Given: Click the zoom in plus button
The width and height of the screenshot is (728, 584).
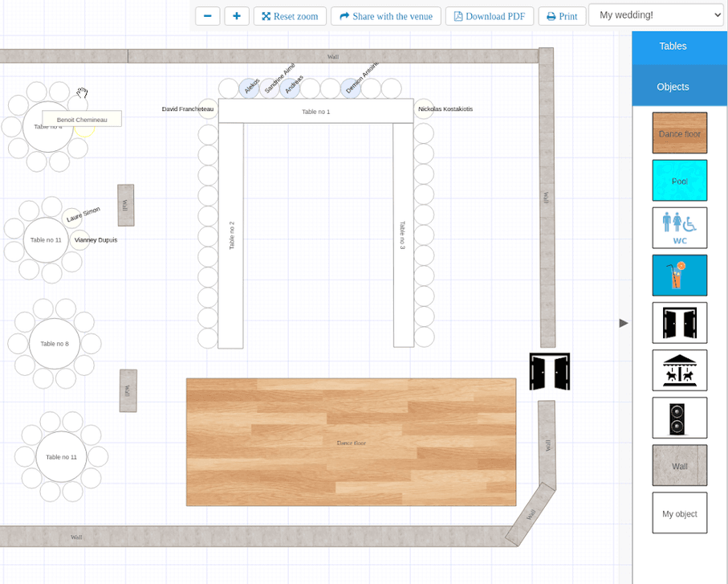Looking at the screenshot, I should [236, 16].
